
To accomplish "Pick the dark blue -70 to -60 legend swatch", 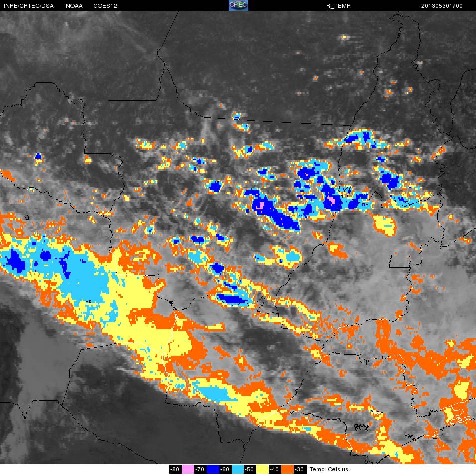I will 213,469.
